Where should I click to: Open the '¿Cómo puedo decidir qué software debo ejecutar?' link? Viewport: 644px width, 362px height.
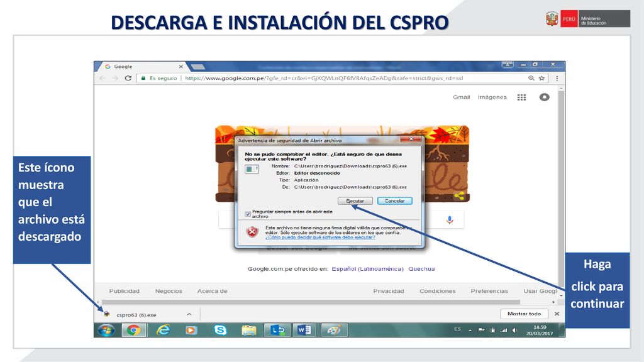(x=320, y=237)
